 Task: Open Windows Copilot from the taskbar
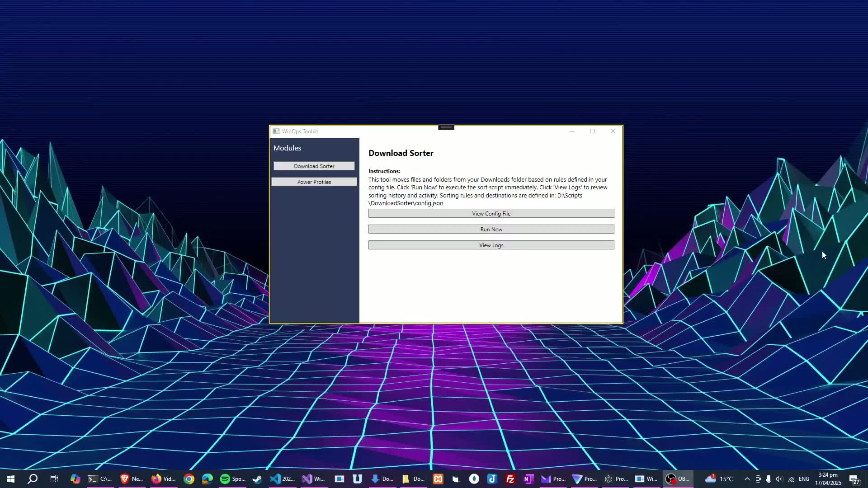click(75, 479)
